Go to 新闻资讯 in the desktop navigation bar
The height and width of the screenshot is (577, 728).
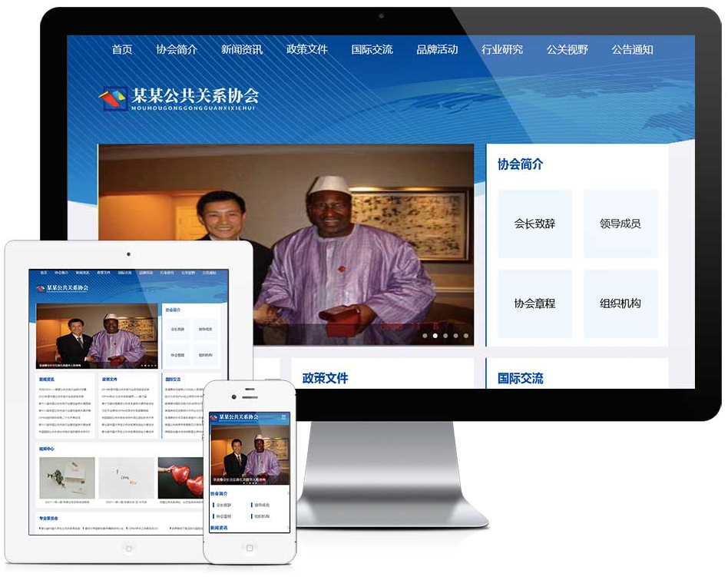[242, 49]
